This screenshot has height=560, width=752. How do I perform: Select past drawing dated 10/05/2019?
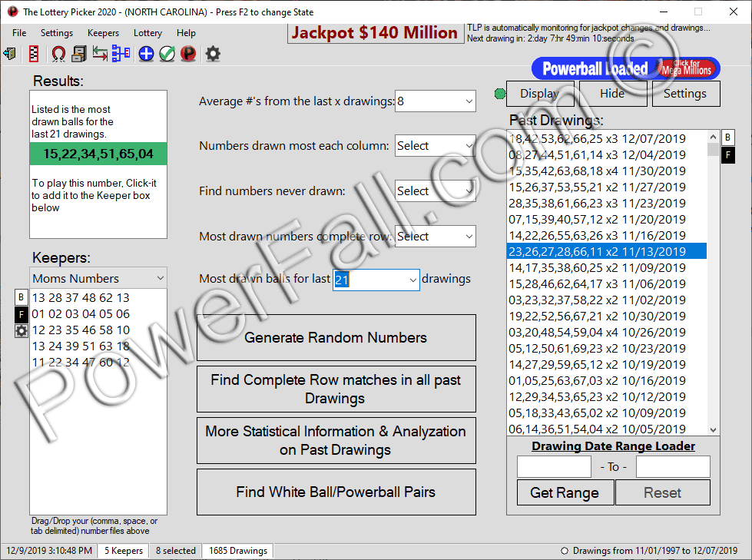pyautogui.click(x=607, y=429)
